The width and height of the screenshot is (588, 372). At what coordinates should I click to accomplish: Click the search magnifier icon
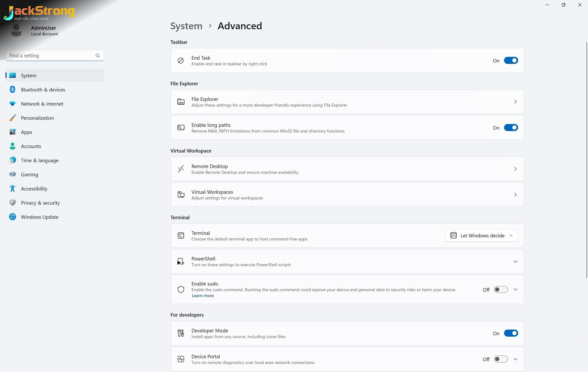coord(98,56)
